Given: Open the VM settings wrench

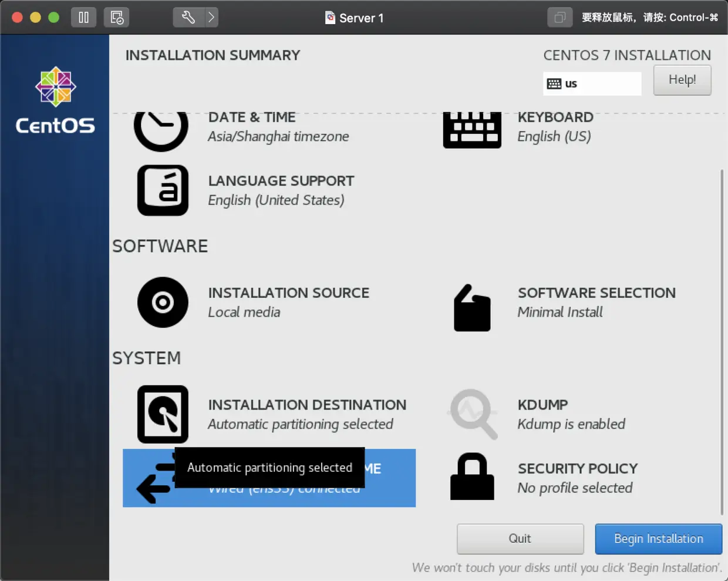Looking at the screenshot, I should 188,17.
